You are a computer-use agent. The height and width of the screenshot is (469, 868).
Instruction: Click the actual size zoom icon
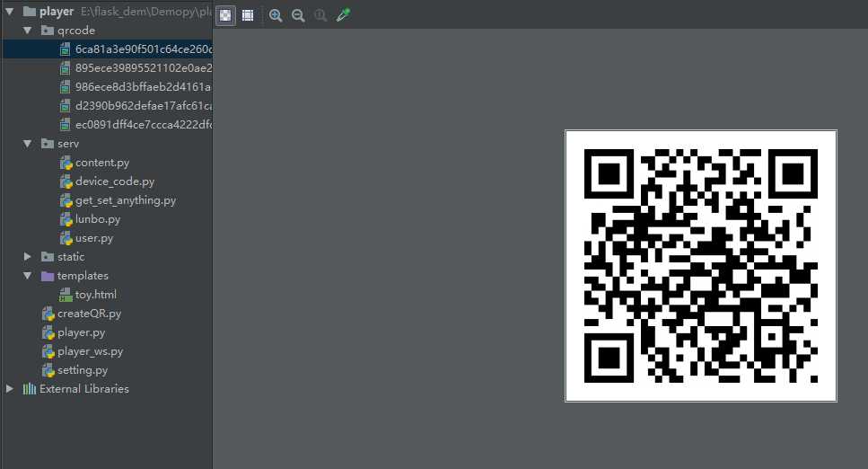320,15
